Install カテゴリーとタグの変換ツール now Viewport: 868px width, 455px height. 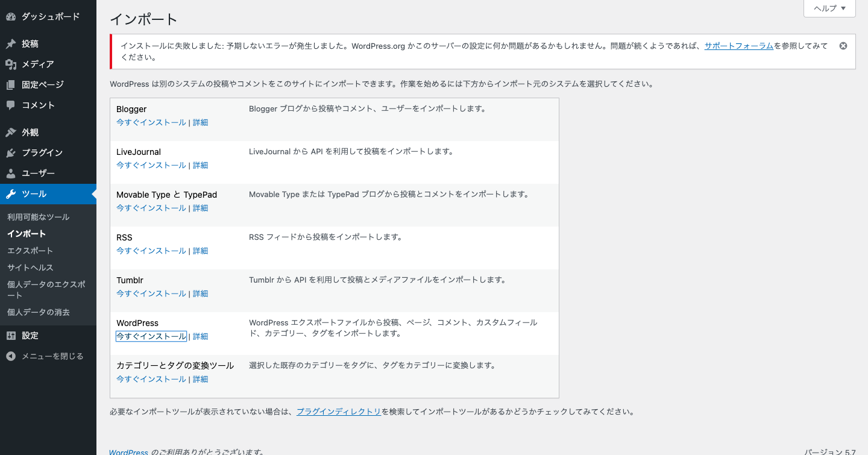point(151,379)
